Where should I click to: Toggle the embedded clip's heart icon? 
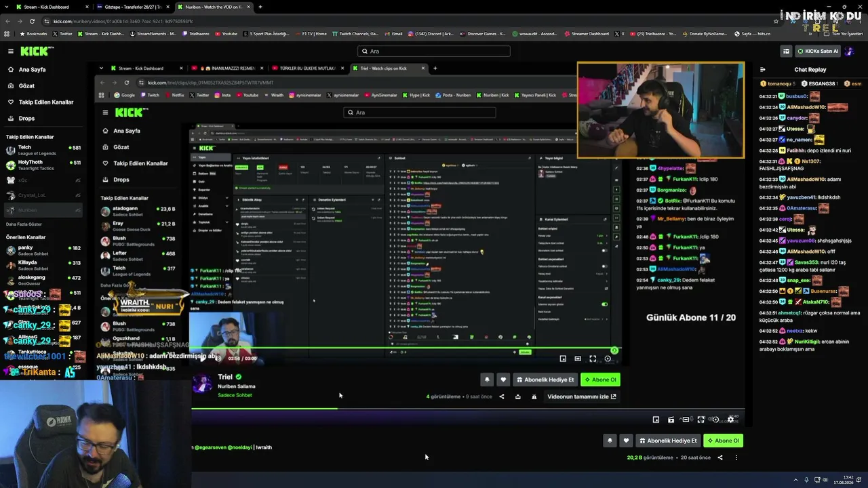[503, 380]
